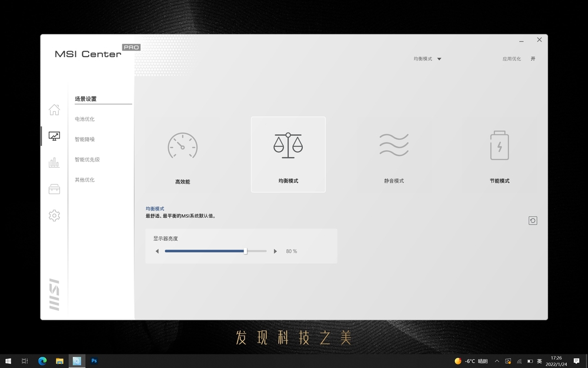Open the Wi-Fi network tray icon
Screen dimensions: 588x368
coord(519,362)
